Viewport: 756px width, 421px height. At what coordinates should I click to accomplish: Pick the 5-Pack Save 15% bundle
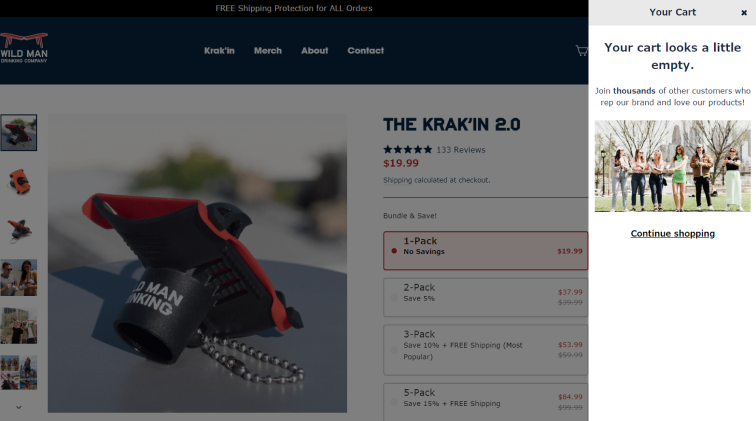[486, 402]
